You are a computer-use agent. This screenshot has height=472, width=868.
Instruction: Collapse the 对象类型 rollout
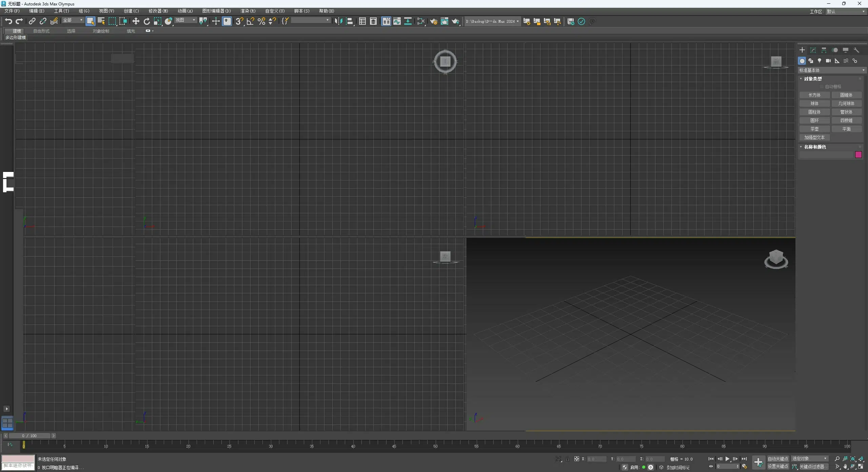coord(812,79)
